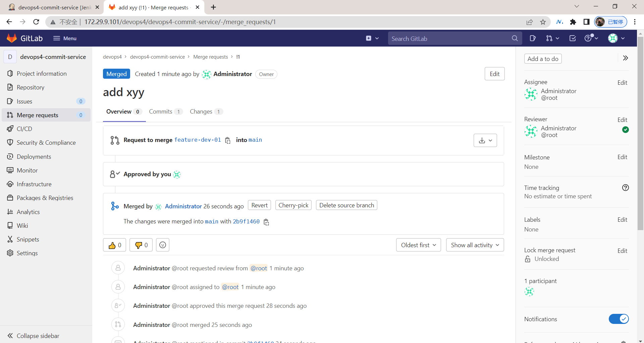Copy merge commit SHA 2b9f1460
The height and width of the screenshot is (343, 644).
(x=266, y=222)
